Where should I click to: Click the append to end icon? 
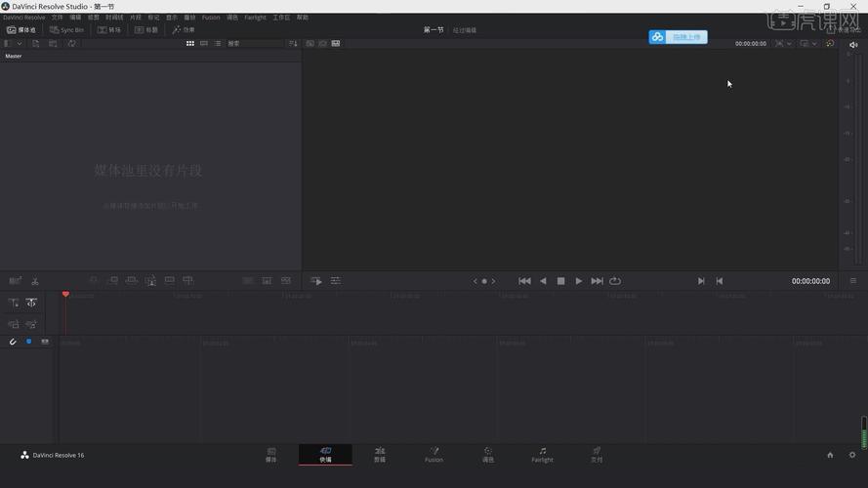tap(112, 281)
